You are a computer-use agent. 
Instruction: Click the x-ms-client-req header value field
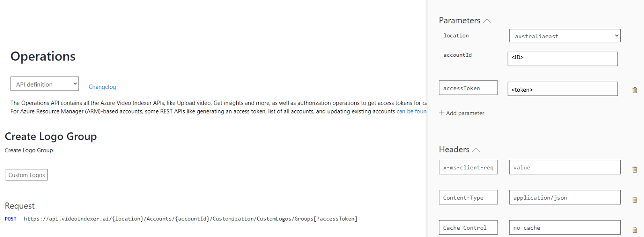(x=565, y=167)
